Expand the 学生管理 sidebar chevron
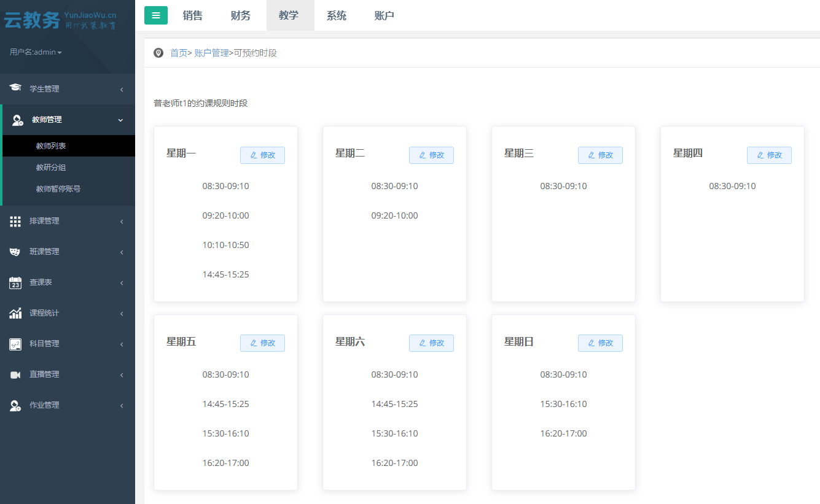Viewport: 820px width, 504px height. point(122,90)
